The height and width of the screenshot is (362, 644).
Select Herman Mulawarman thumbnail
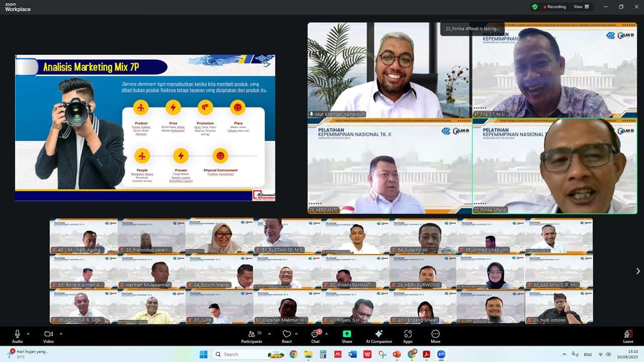click(x=151, y=271)
